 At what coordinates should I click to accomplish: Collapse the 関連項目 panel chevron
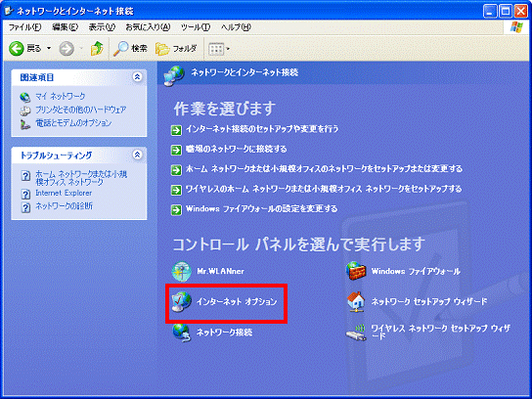tap(137, 77)
